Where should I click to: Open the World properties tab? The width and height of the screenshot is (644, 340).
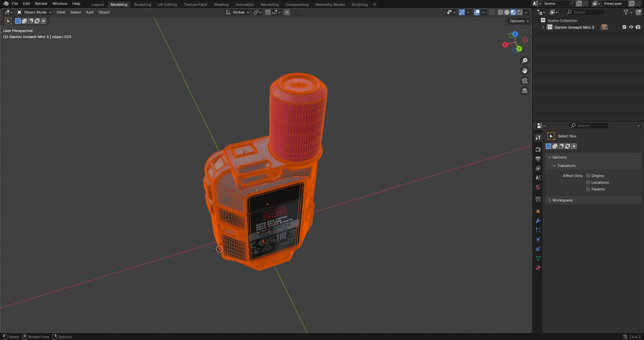[x=538, y=187]
